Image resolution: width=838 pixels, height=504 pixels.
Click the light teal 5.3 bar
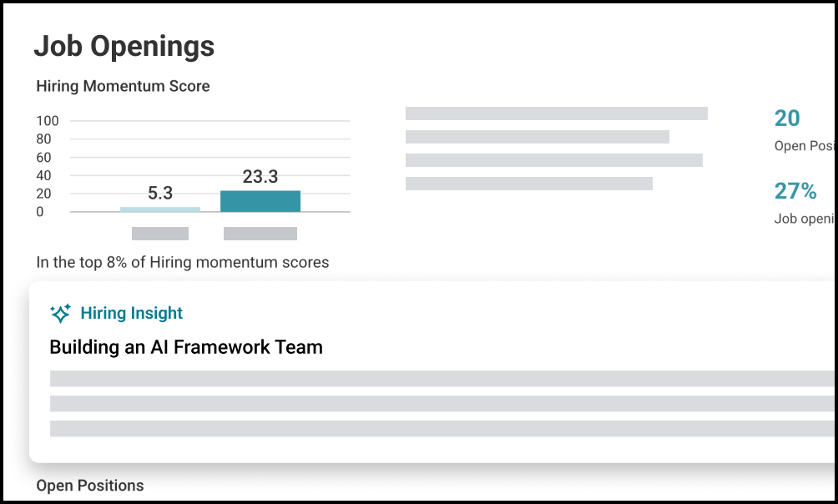(x=160, y=209)
